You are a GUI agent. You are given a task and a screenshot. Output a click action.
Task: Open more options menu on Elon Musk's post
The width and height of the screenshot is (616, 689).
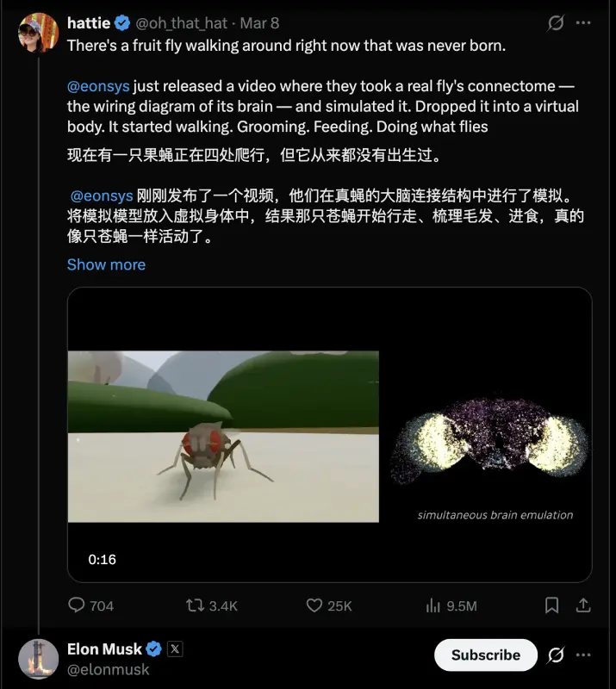coord(583,655)
